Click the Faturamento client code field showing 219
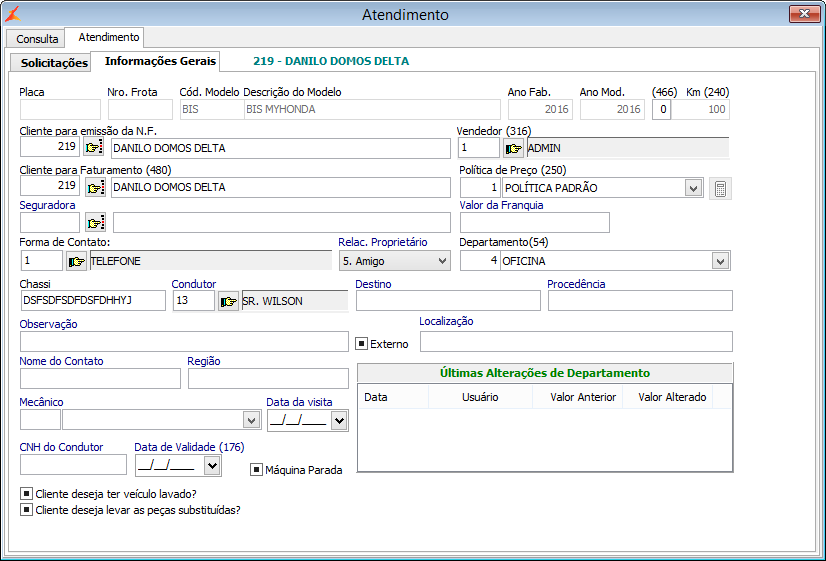The height and width of the screenshot is (561, 826). point(50,186)
